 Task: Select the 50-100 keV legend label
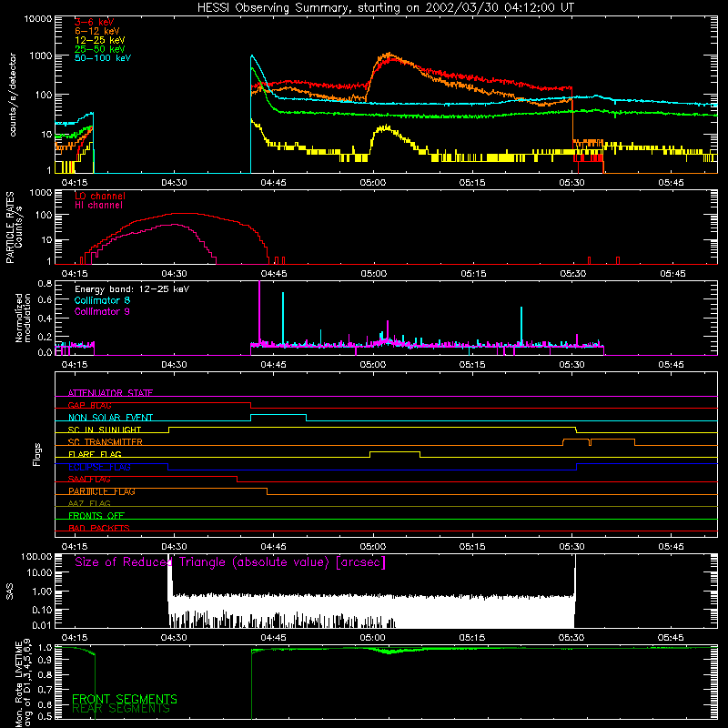coord(103,58)
